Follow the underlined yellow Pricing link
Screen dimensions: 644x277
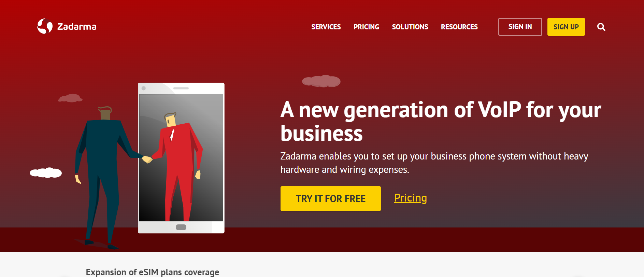click(411, 198)
